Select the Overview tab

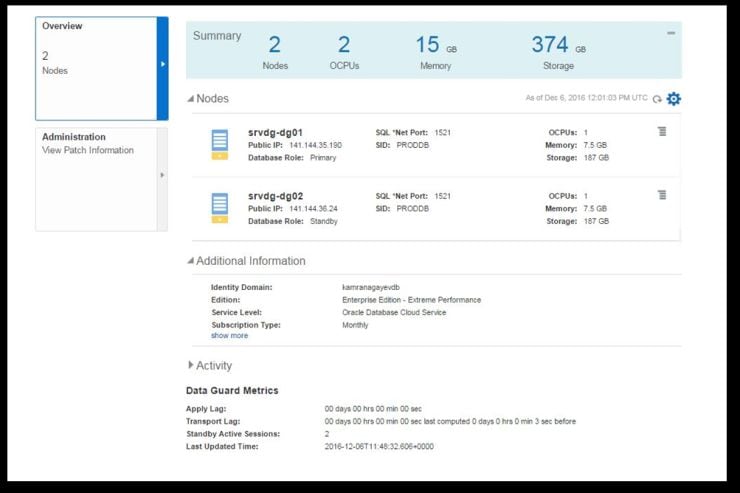click(62, 26)
